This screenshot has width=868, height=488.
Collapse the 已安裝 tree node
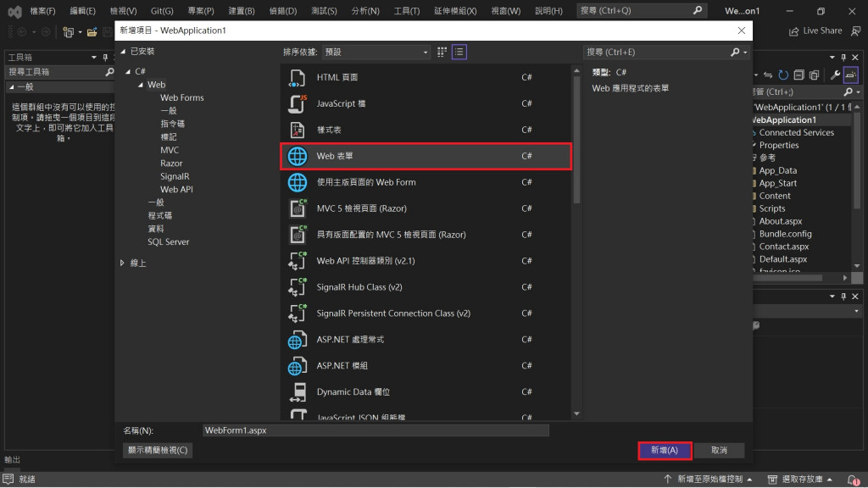123,52
